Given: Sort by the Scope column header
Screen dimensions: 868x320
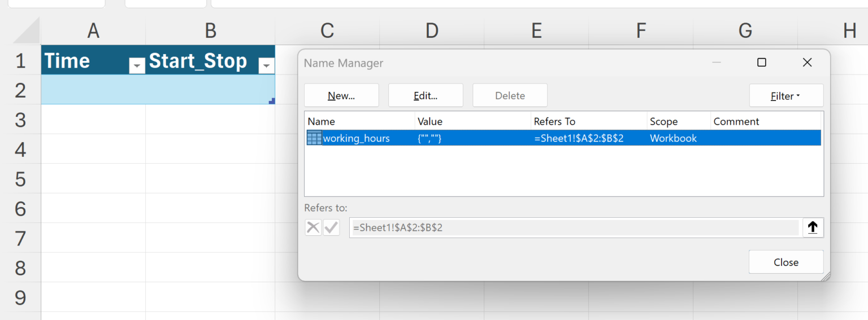Looking at the screenshot, I should click(679, 121).
